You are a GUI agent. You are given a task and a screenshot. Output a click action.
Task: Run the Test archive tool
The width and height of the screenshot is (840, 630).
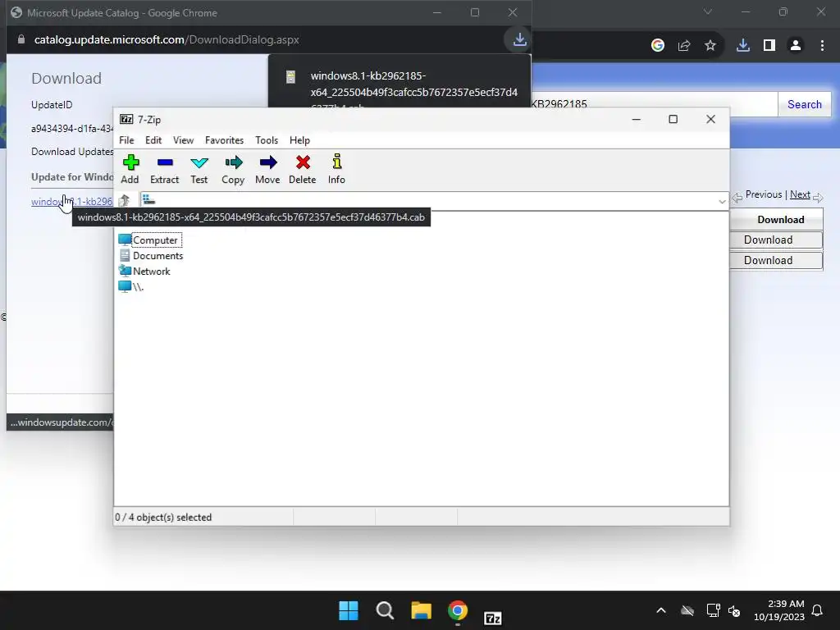(199, 169)
